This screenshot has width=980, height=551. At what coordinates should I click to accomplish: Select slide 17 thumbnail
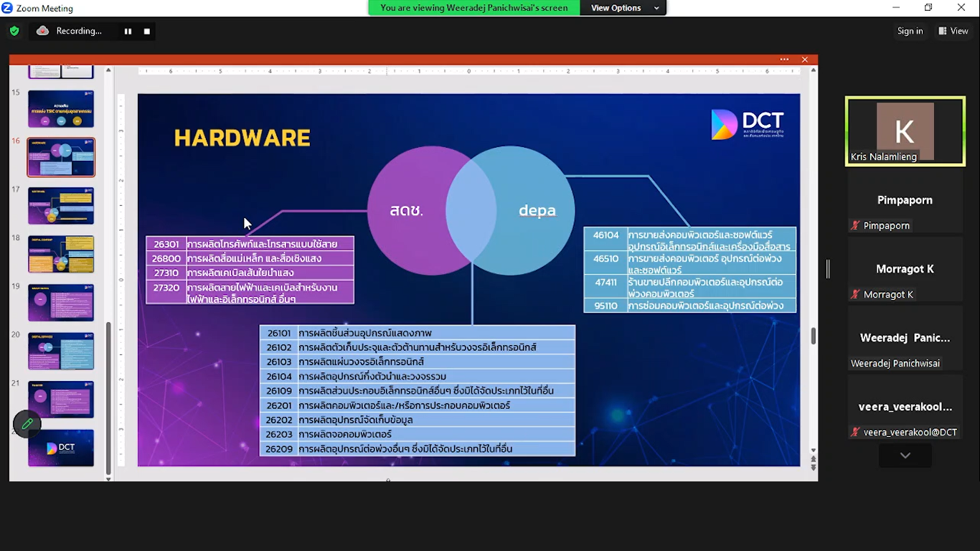[x=61, y=205]
